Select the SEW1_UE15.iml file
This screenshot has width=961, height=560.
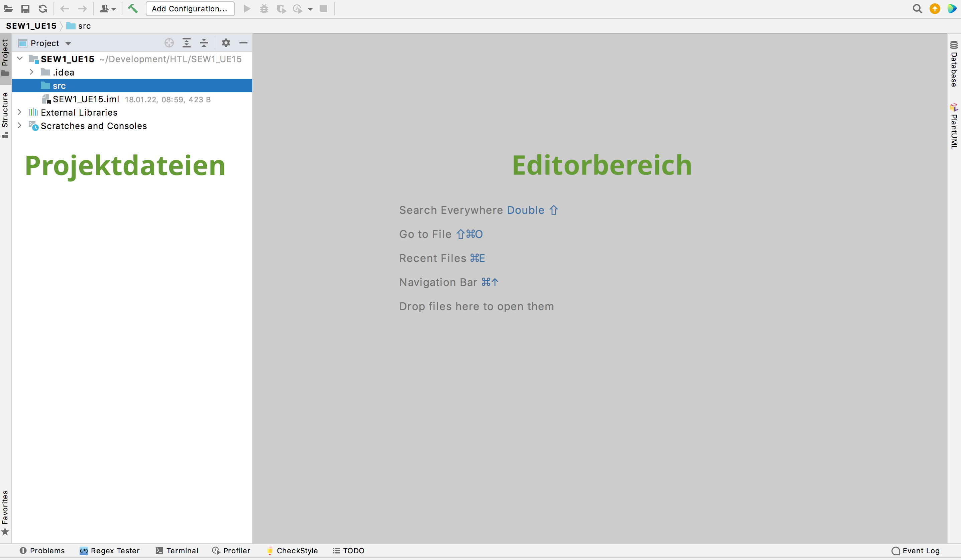(132, 99)
